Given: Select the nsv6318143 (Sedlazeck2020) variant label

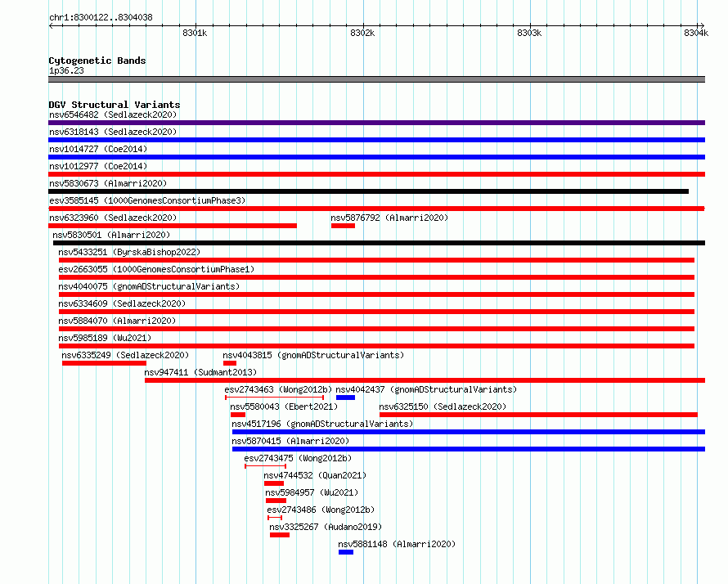Looking at the screenshot, I should (x=113, y=132).
